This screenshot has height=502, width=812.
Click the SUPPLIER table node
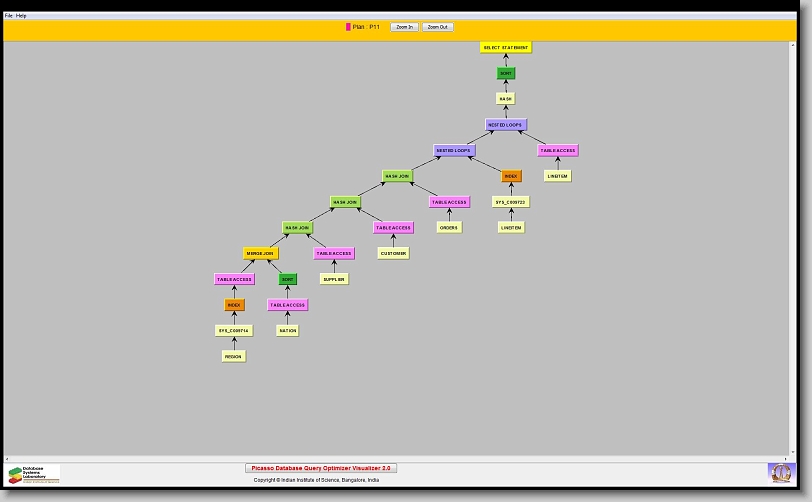click(x=334, y=279)
